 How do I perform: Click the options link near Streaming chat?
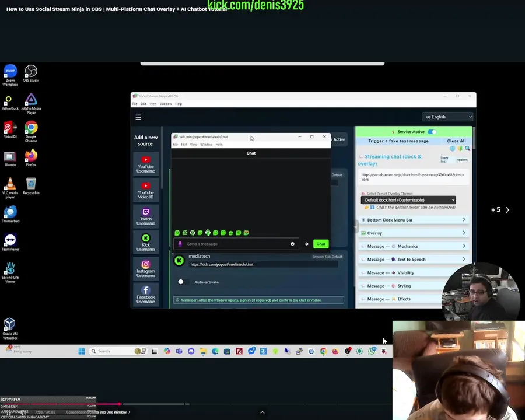pos(462,160)
